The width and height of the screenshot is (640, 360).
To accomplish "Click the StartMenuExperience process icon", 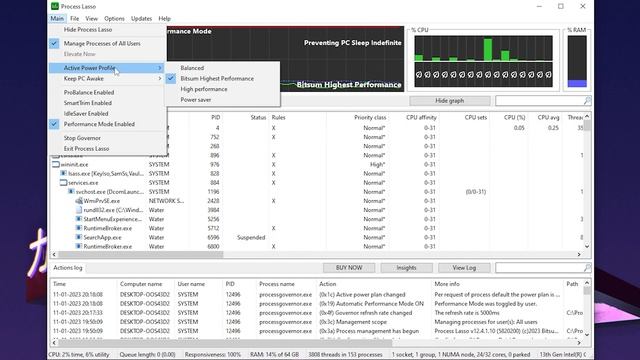I will 79,219.
